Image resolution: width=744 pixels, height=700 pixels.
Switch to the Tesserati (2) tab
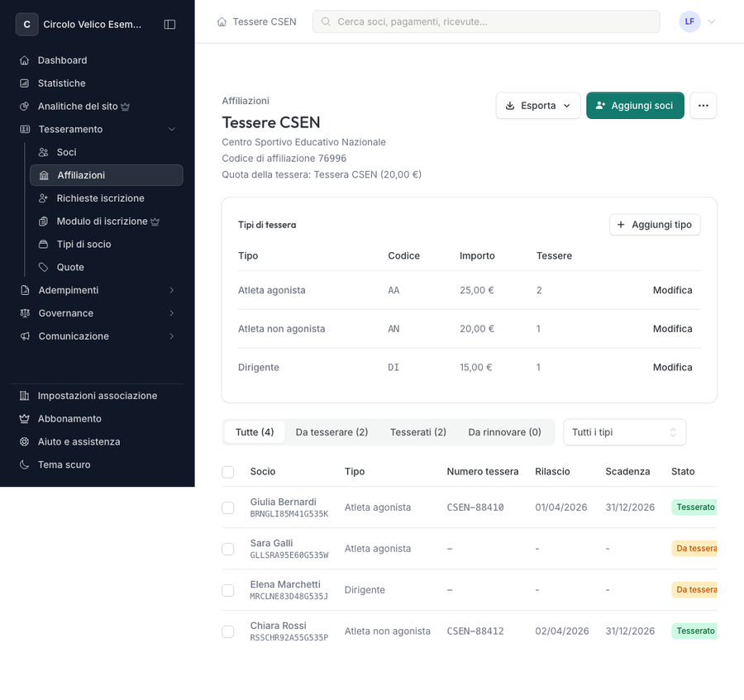(418, 432)
